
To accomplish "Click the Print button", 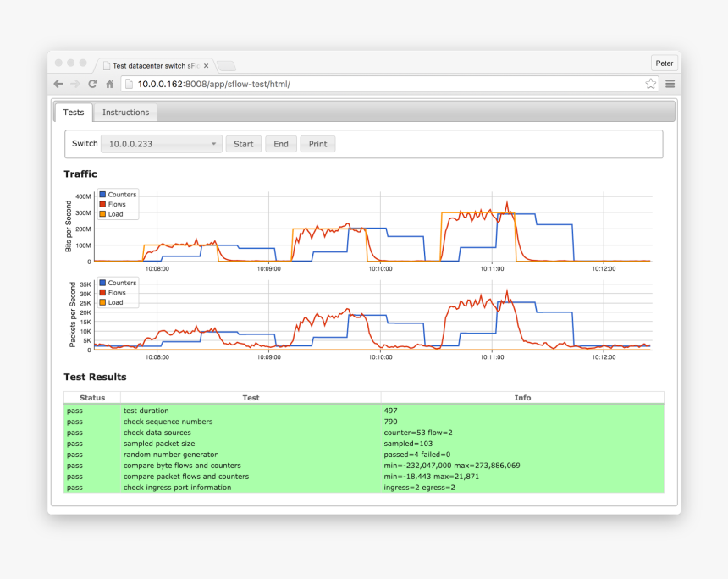I will coord(317,144).
